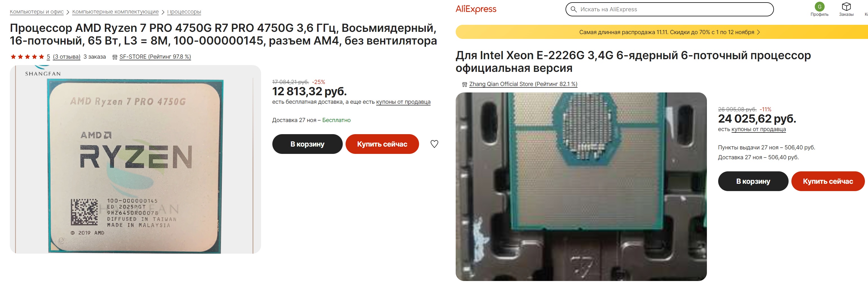This screenshot has height=301, width=868.
Task: Open the Процессоры breadcrumb
Action: tap(184, 12)
